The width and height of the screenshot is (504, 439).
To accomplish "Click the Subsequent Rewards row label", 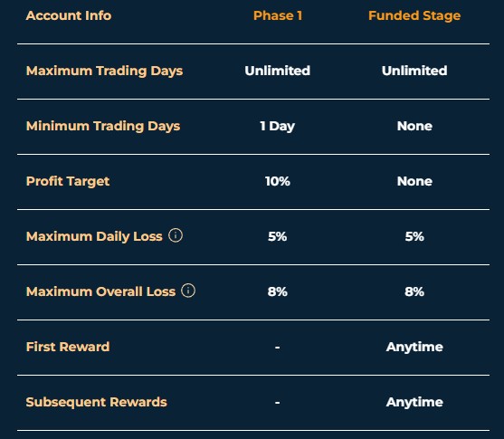I will pos(96,402).
